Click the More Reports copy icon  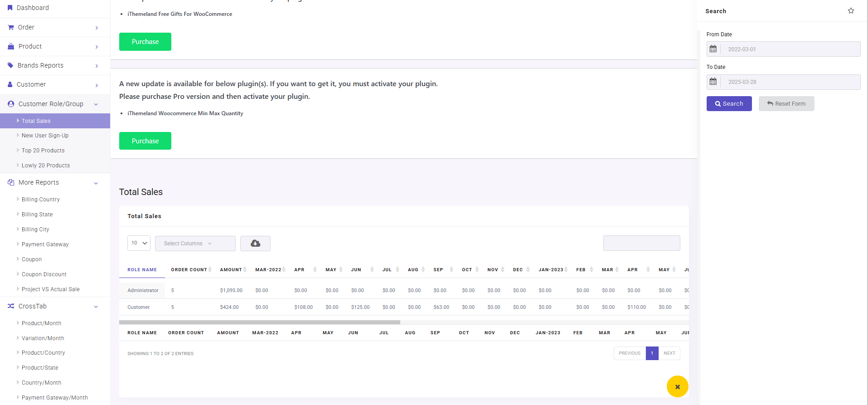[x=11, y=182]
